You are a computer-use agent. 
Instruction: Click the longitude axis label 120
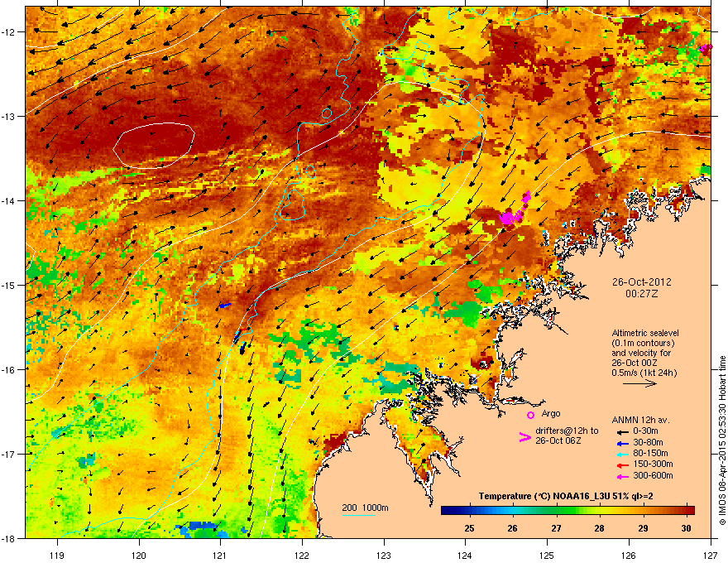coord(139,555)
